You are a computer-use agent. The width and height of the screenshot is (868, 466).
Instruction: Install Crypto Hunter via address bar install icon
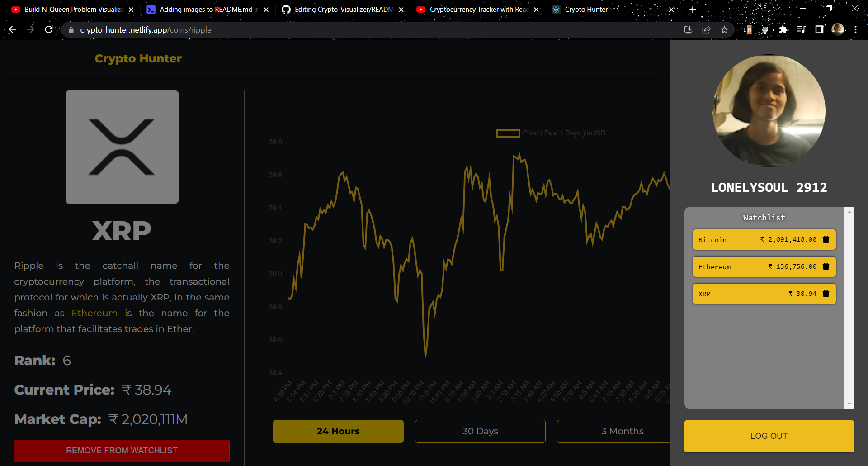(x=688, y=29)
